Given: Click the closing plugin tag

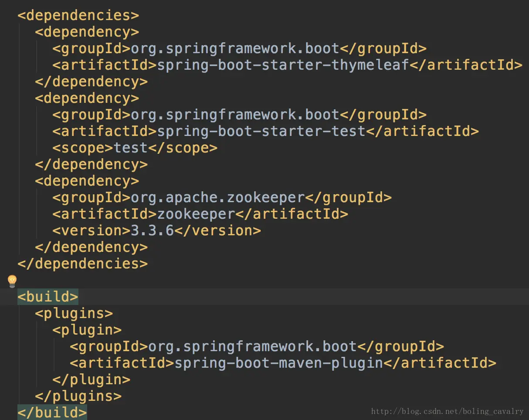Looking at the screenshot, I should 92,379.
